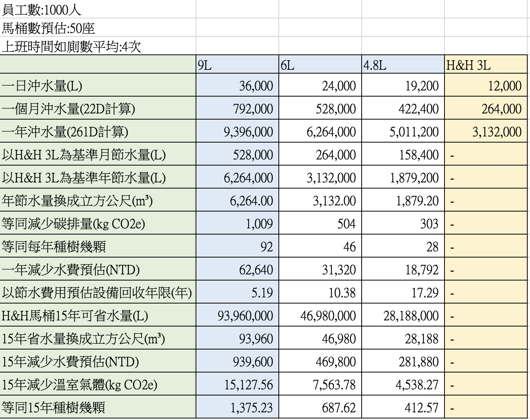Select the cell with value 469,800

pyautogui.click(x=320, y=361)
